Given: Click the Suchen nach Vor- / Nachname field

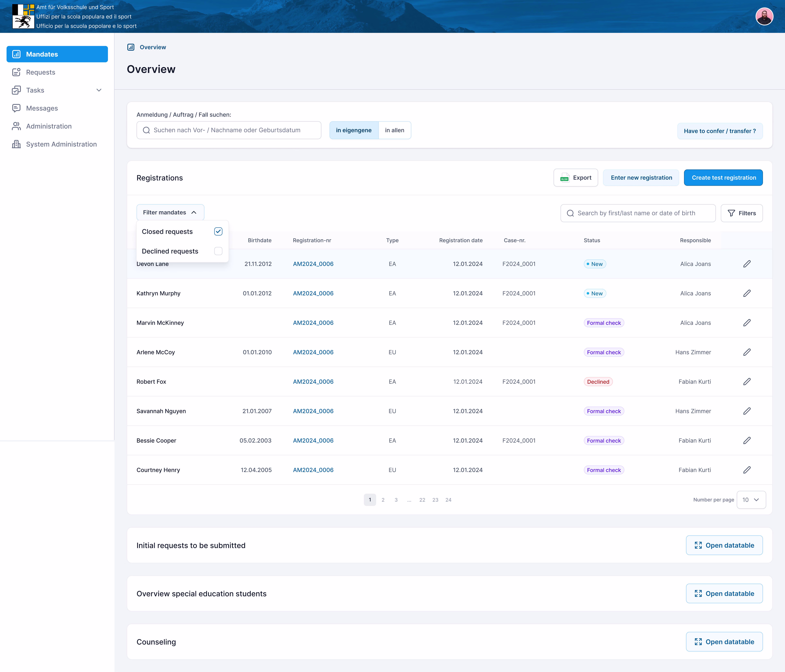Looking at the screenshot, I should [x=229, y=130].
